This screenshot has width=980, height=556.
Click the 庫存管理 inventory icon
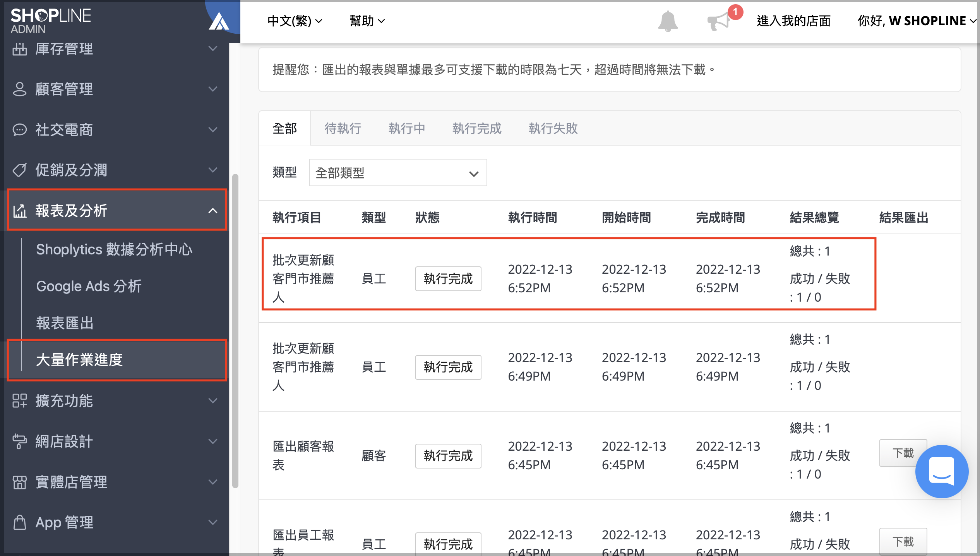19,49
